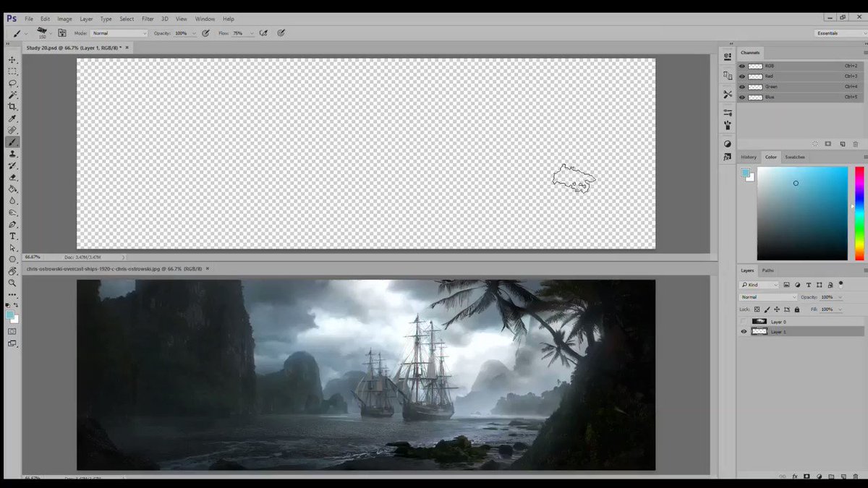Open the tool preset picker arrow
The image size is (868, 488).
[27, 33]
